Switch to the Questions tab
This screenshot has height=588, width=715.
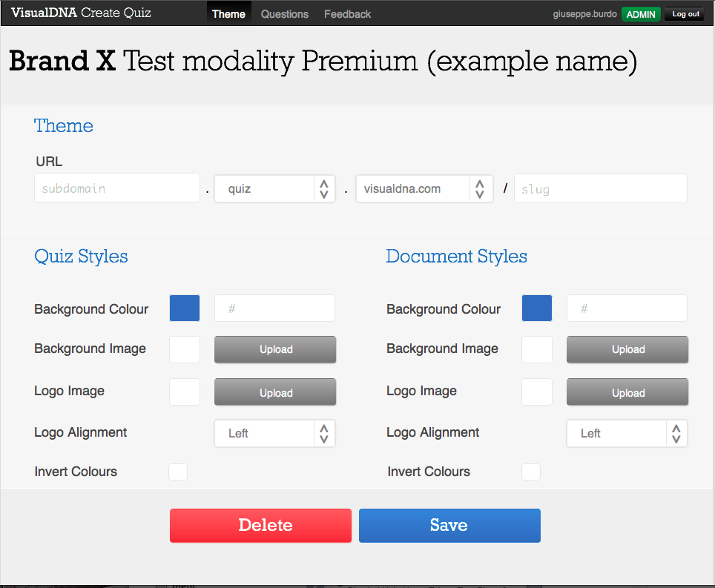coord(285,14)
